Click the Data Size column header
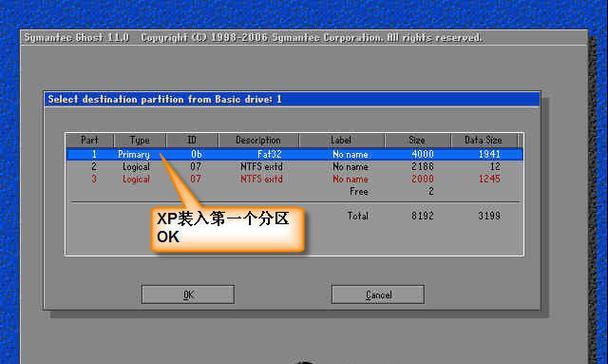The width and height of the screenshot is (608, 364). tap(484, 140)
